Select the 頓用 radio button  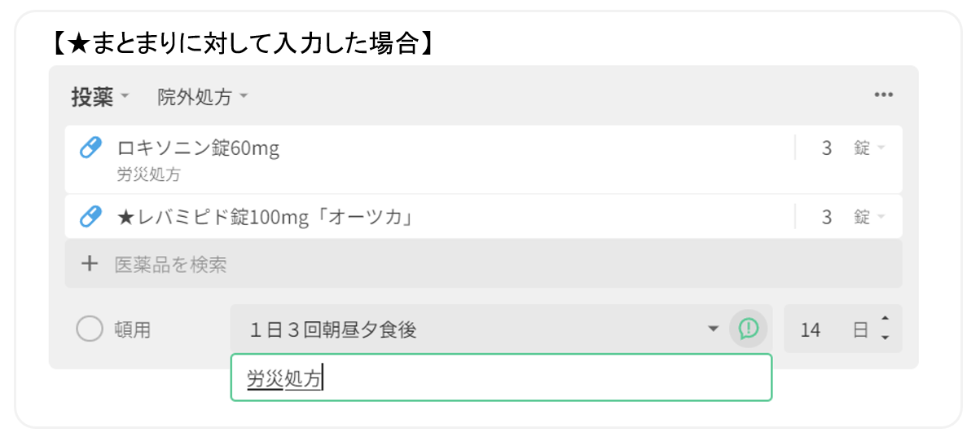89,330
